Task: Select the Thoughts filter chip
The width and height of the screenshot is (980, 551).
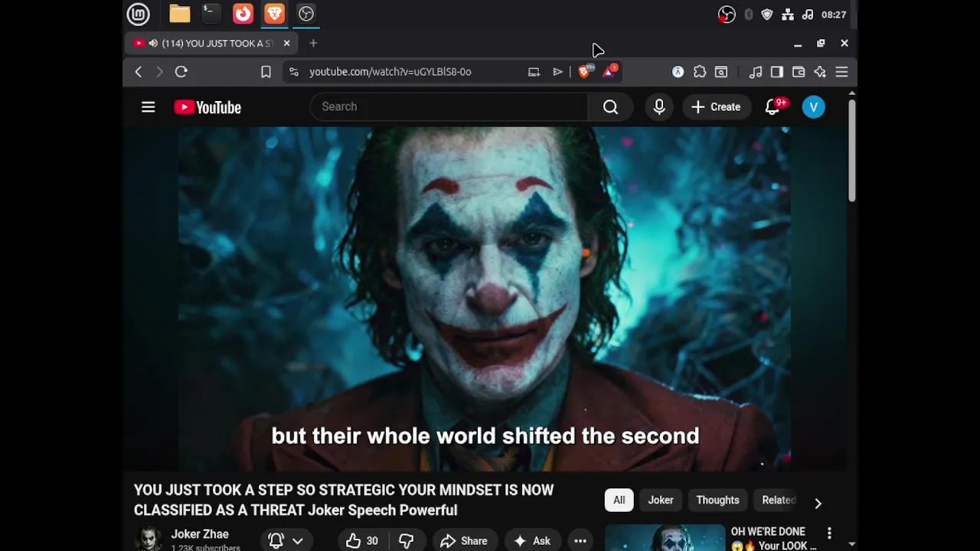Action: coord(717,500)
